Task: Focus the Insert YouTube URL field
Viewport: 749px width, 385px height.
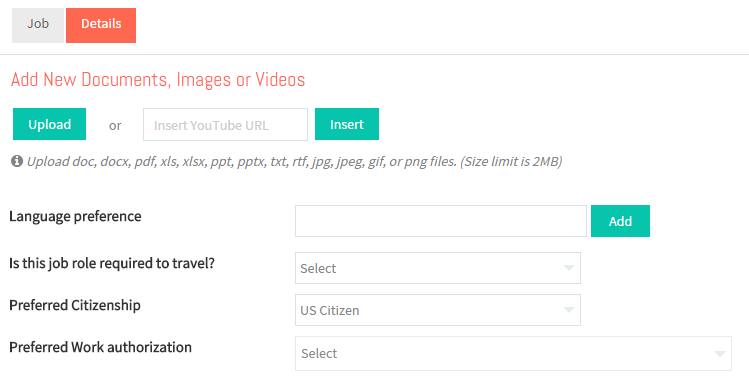Action: pyautogui.click(x=225, y=125)
